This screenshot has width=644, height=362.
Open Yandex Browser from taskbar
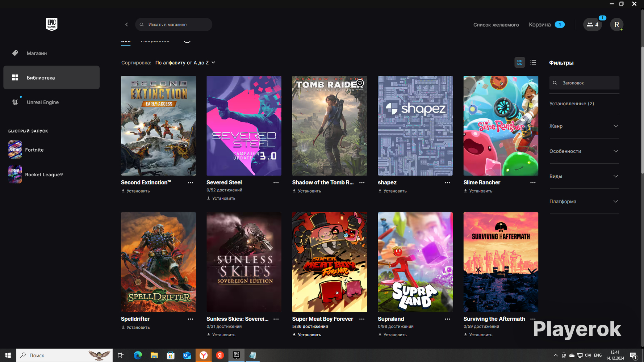(204, 355)
